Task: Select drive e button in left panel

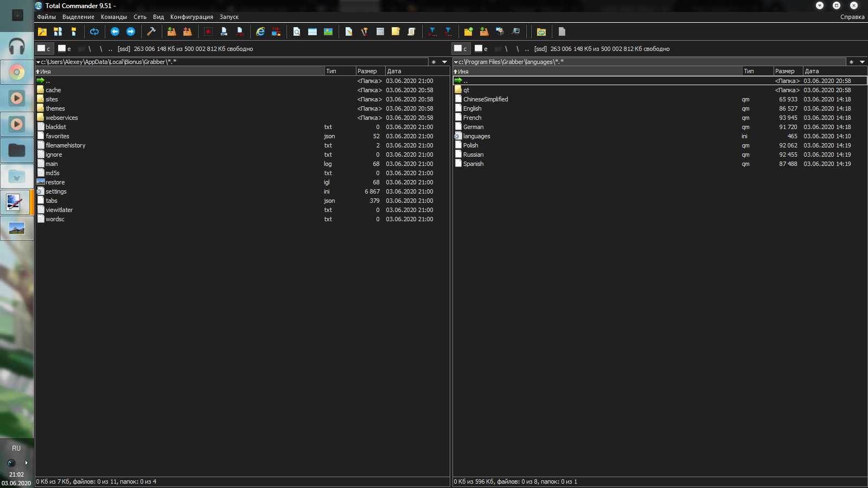Action: pos(65,48)
